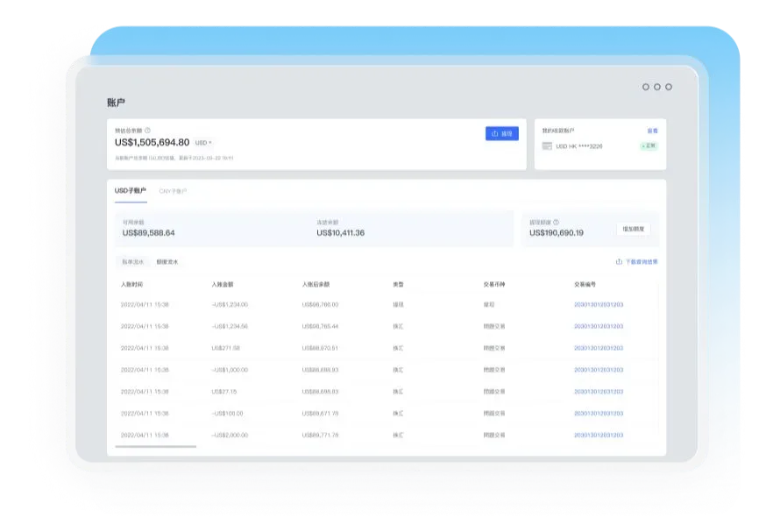Image resolution: width=766 pixels, height=532 pixels.
Task: Open the USD currency dropdown beside total balance
Action: click(203, 143)
